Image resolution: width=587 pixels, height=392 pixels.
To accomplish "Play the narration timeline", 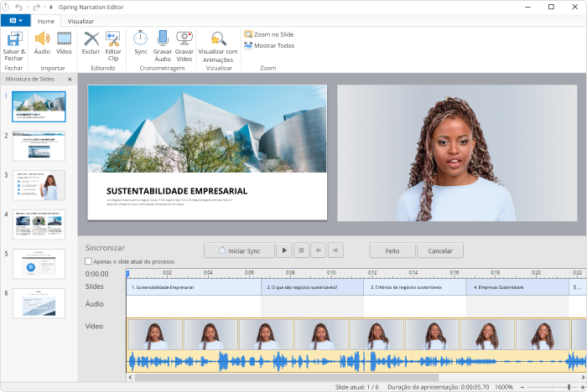I will click(x=284, y=250).
